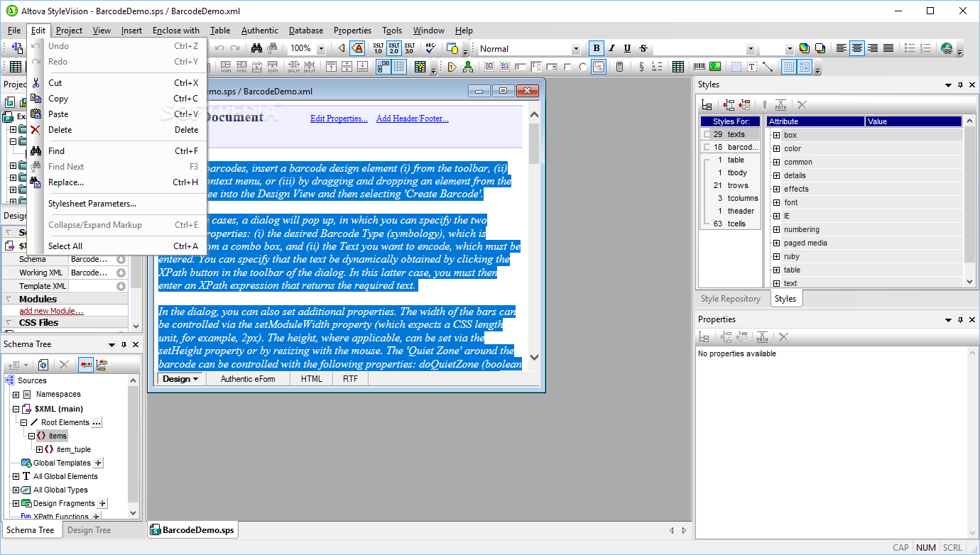Viewport: 980px width, 555px height.
Task: Toggle justify alignment button
Action: pos(888,48)
